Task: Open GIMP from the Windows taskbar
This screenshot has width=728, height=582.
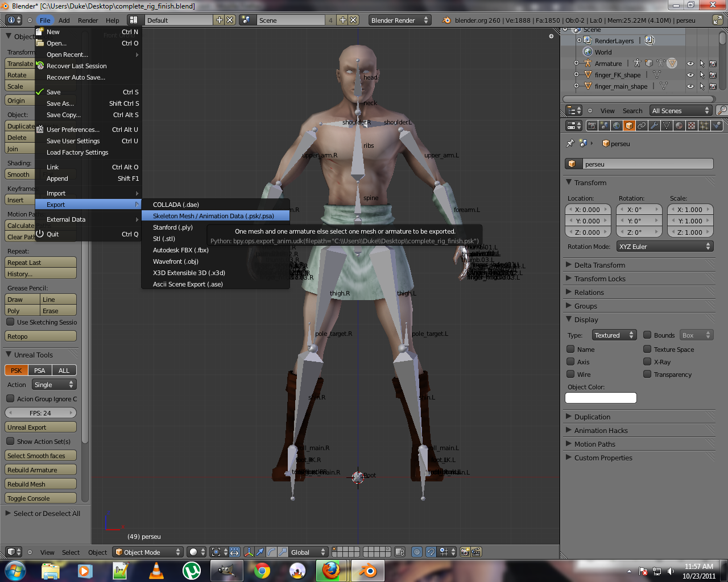Action: (x=226, y=571)
